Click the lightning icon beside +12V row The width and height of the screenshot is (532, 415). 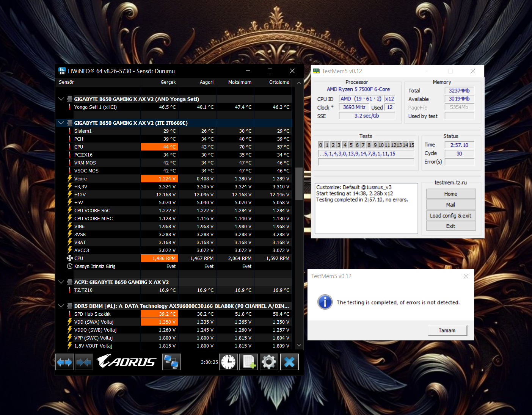70,194
